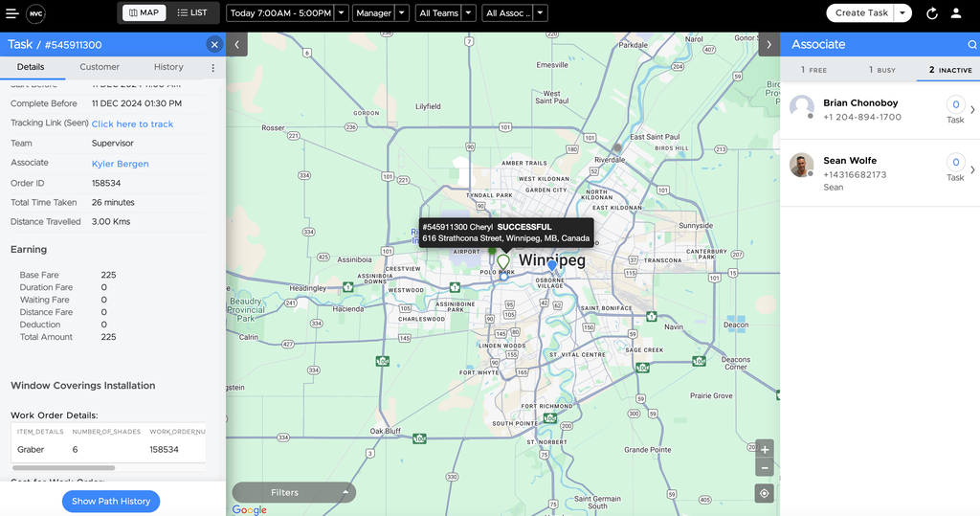980x516 pixels.
Task: Click the search icon in Associate panel
Action: coord(972,45)
